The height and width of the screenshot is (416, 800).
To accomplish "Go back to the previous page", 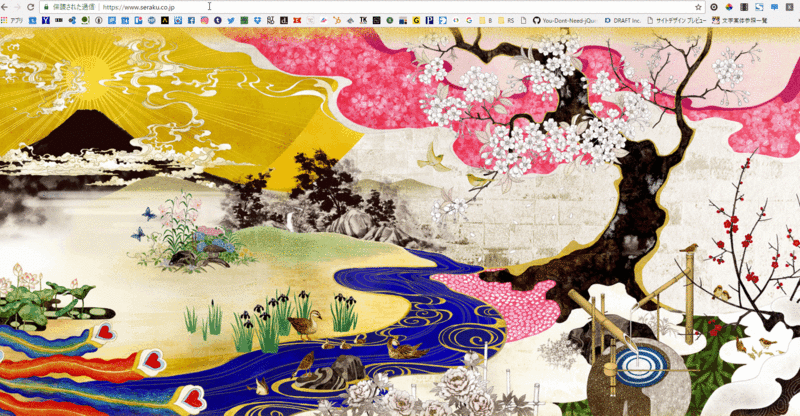I will coord(5,7).
